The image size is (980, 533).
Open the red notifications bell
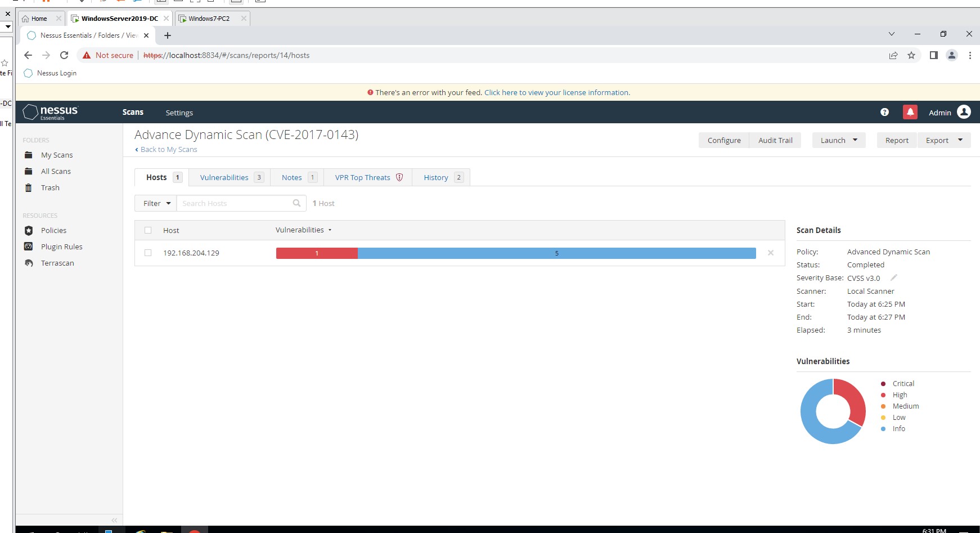click(910, 112)
